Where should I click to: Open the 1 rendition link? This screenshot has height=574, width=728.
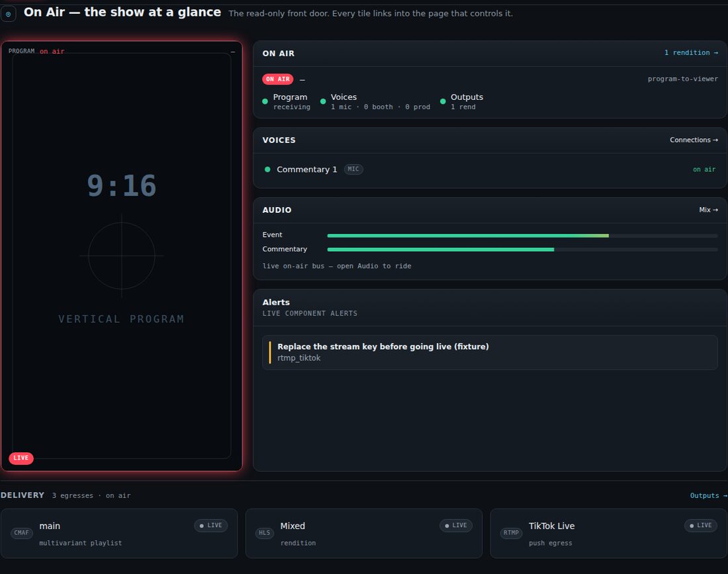(691, 53)
